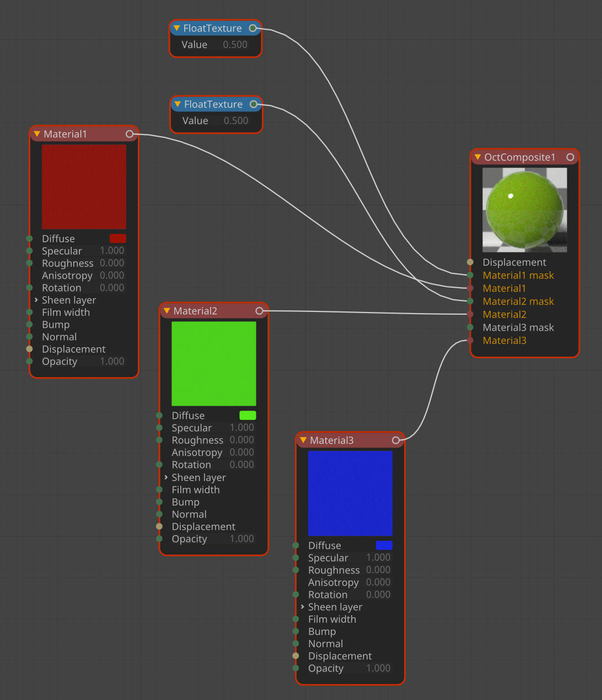This screenshot has width=602, height=700.
Task: Open Material3 blue Diffuse color swatch
Action: coord(384,546)
